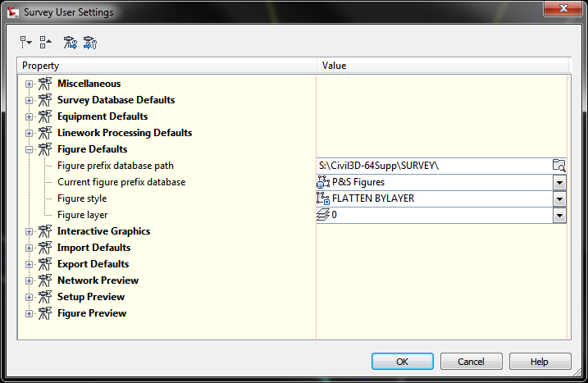Open the Current figure prefix database dropdown
588x383 pixels.
coord(559,183)
